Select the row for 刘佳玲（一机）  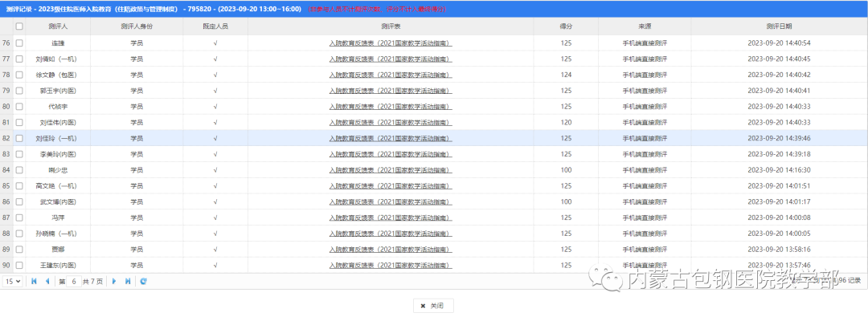point(434,138)
